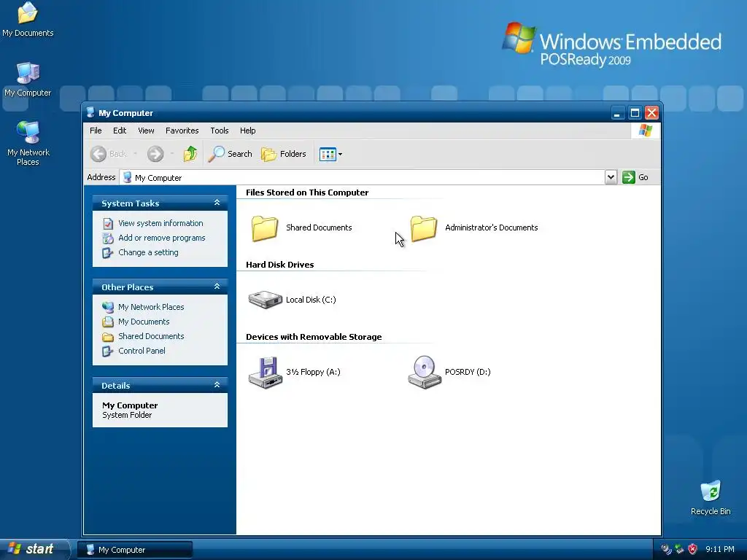747x560 pixels.
Task: Open the Edit menu
Action: 120,131
